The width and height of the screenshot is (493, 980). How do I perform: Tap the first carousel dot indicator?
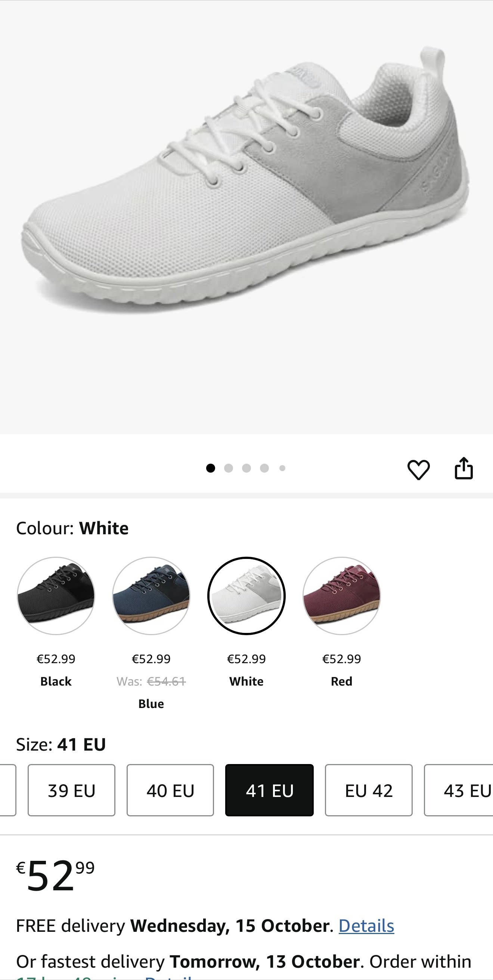click(210, 468)
